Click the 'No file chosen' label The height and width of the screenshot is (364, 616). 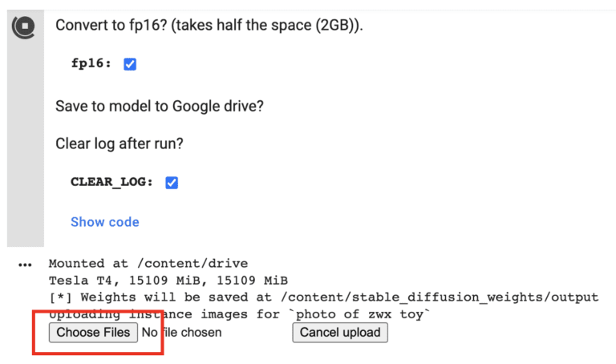coord(181,332)
